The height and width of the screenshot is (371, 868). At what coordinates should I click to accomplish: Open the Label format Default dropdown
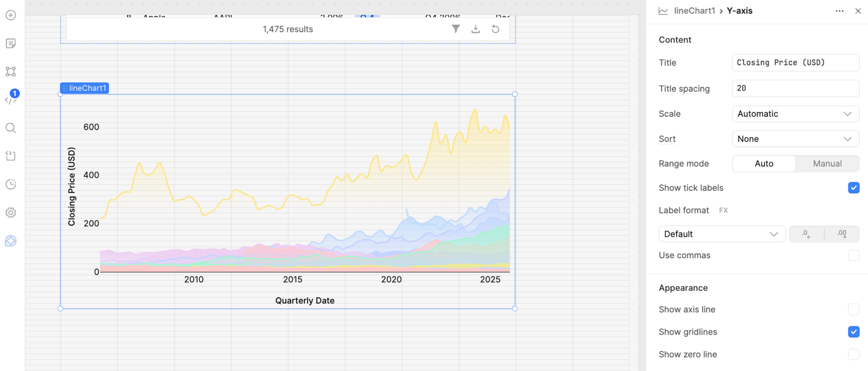pos(722,234)
